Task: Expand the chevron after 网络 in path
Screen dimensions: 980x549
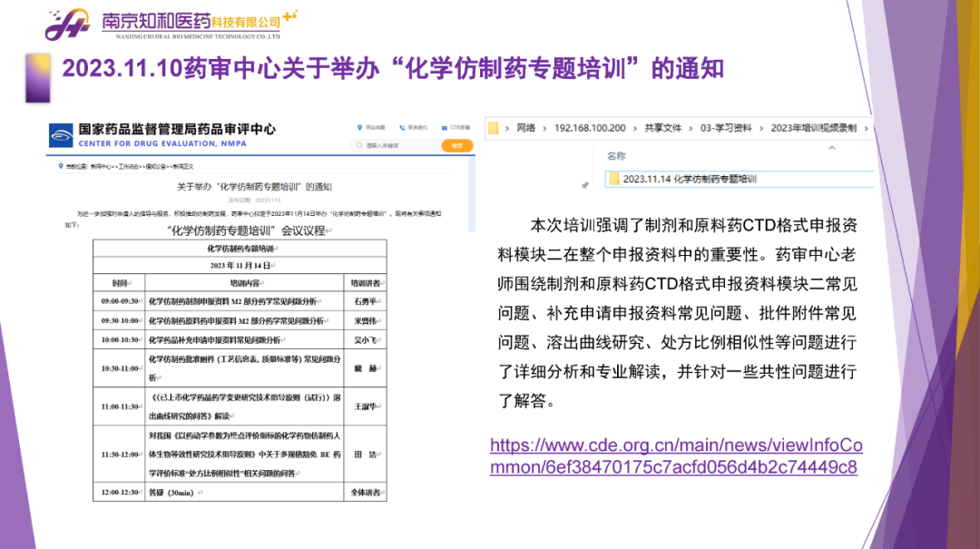Action: tap(544, 128)
